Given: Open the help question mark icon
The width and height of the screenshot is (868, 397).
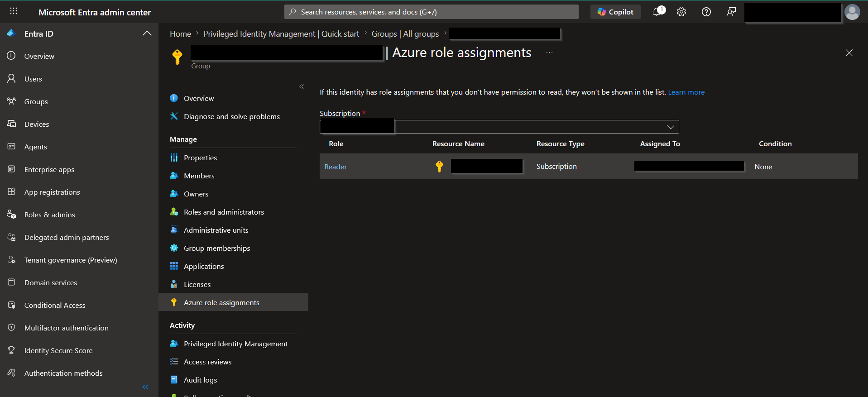Looking at the screenshot, I should 706,12.
